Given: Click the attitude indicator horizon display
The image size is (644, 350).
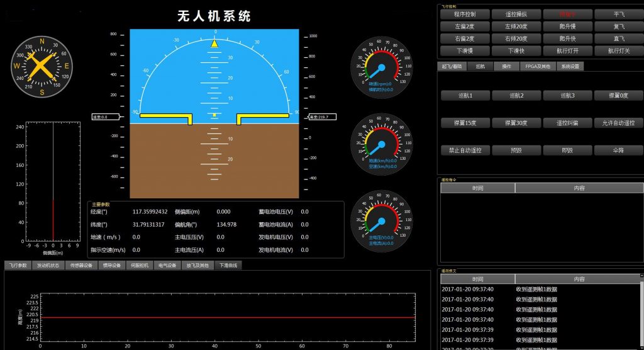Looking at the screenshot, I should pyautogui.click(x=214, y=113).
